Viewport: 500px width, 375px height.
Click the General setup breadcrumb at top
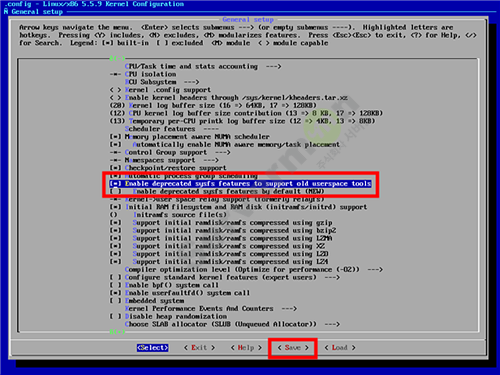coord(37,12)
